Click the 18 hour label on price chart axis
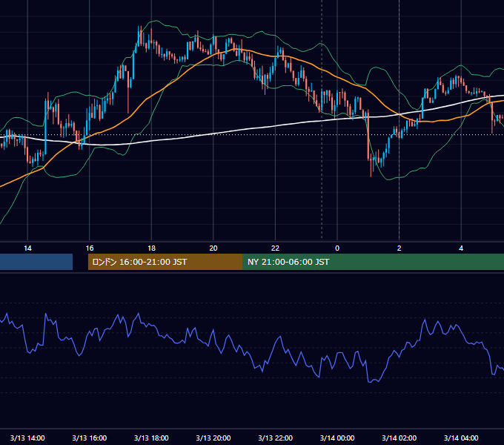 151,248
